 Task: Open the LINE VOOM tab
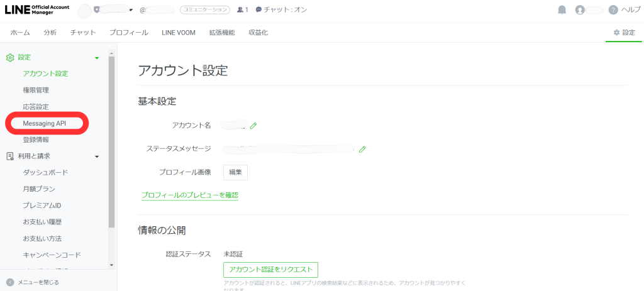(x=178, y=33)
